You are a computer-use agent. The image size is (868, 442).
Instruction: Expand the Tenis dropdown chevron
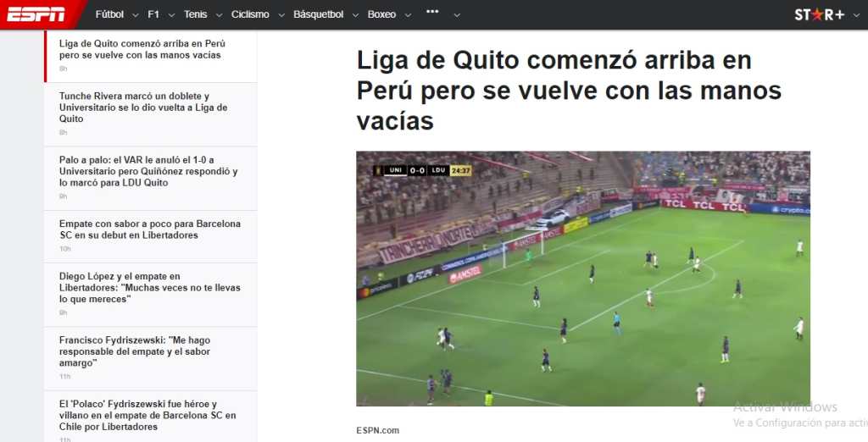point(219,15)
